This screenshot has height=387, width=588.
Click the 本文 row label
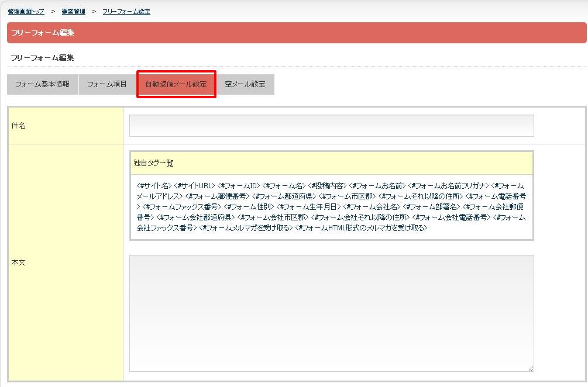point(19,262)
